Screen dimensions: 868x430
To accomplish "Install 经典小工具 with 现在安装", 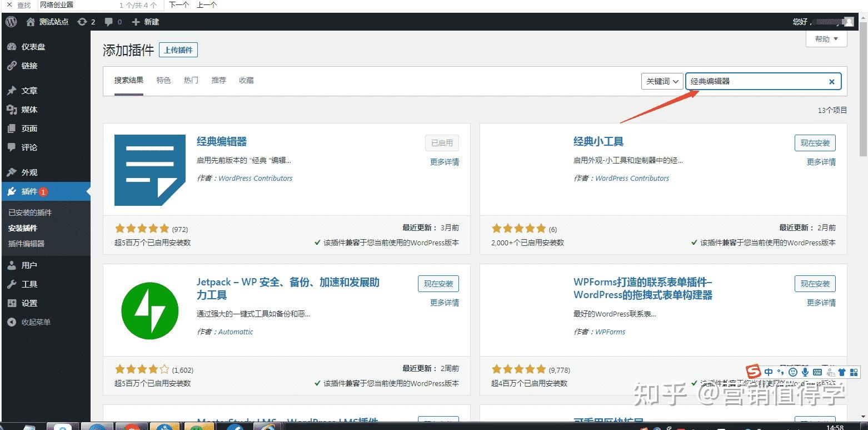I will (815, 143).
